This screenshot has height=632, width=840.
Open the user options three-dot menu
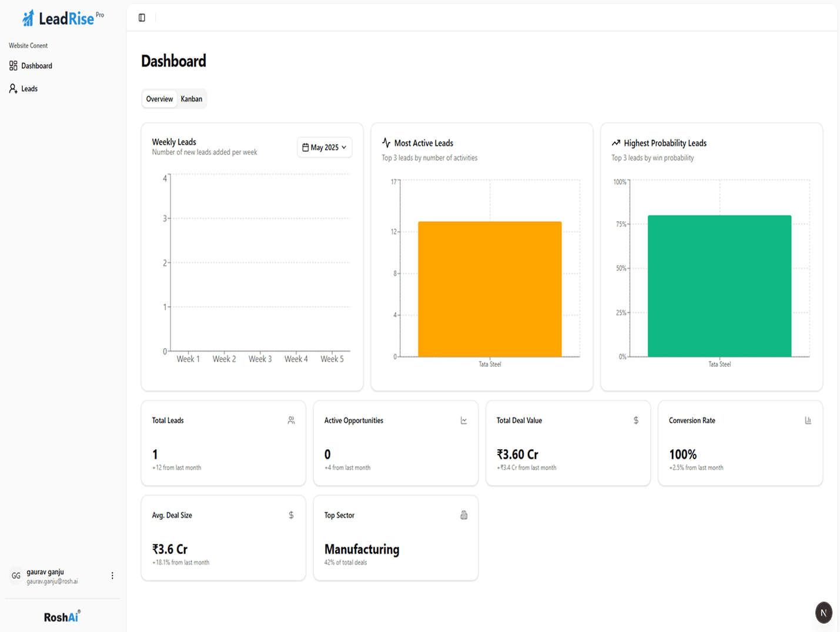point(112,576)
